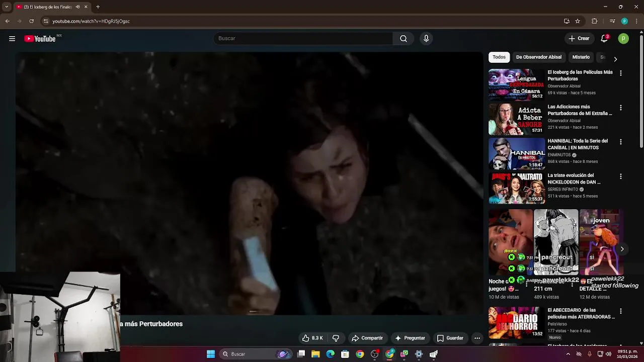Install app icon in address bar
This screenshot has width=644, height=362.
click(567, 21)
